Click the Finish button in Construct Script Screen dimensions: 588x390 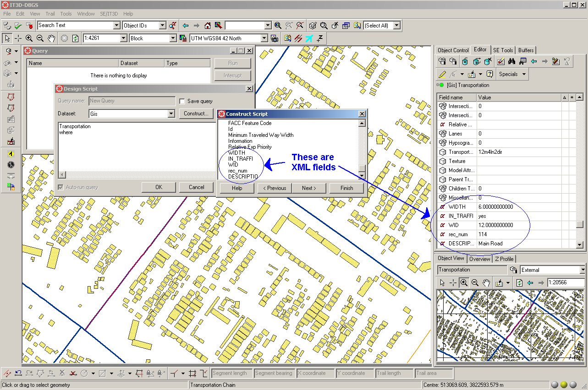346,188
